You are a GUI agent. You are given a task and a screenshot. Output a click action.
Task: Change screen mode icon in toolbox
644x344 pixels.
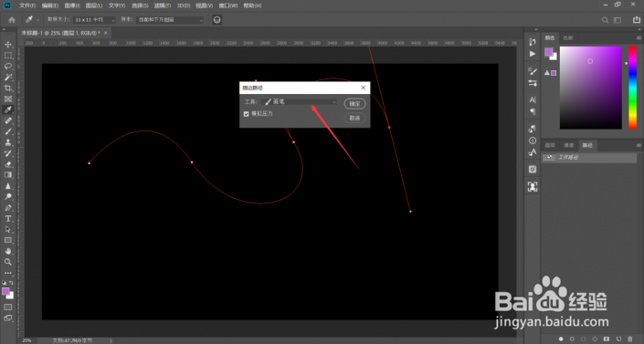8,318
